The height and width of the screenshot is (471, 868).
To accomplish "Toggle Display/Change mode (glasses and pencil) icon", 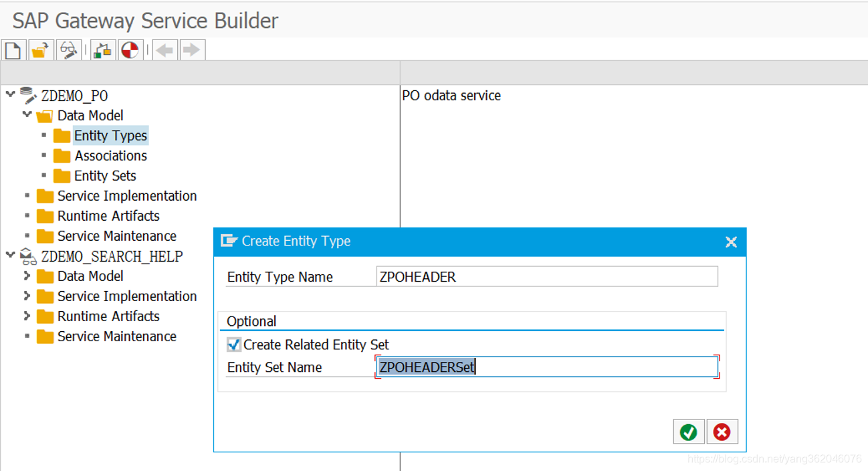I will tap(69, 50).
